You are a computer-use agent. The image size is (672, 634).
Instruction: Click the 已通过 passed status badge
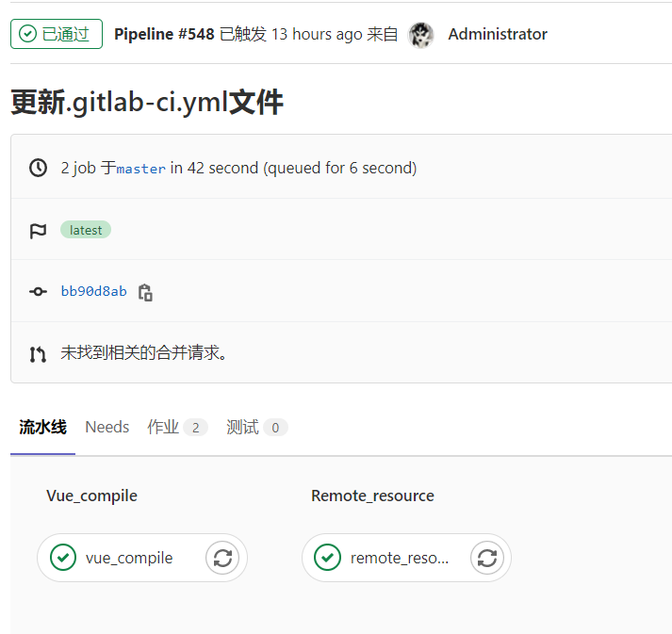[57, 34]
